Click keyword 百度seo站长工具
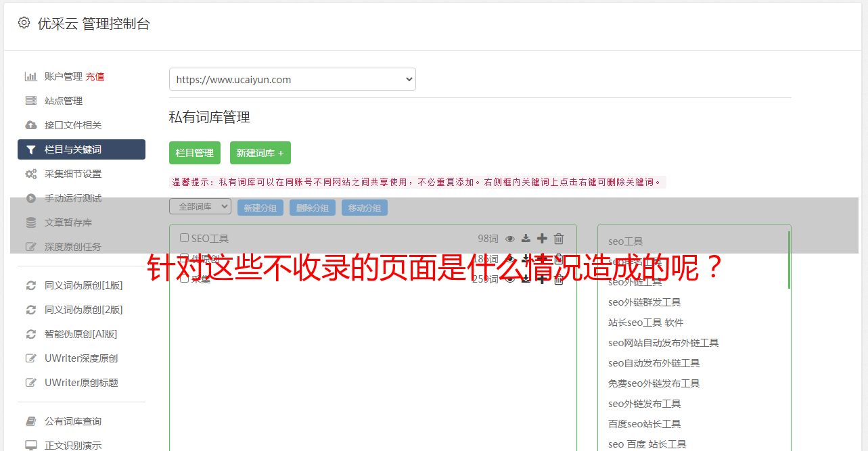This screenshot has width=868, height=451. coord(645,424)
